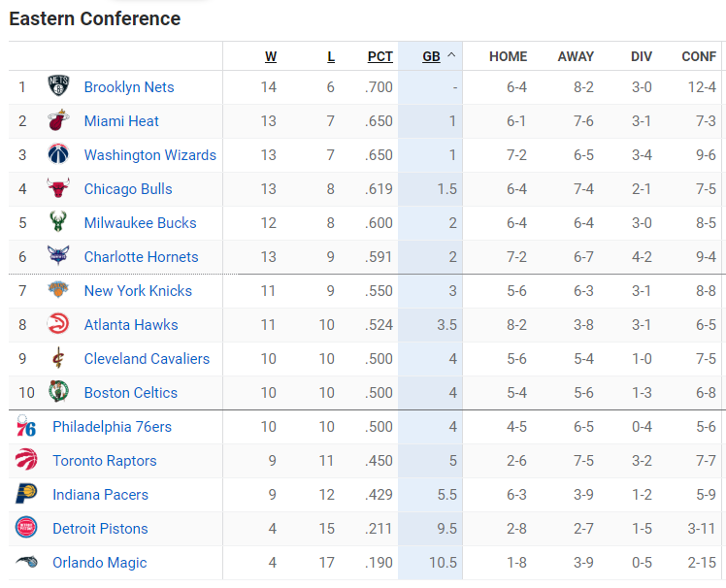
Task: Click the Toronto Raptors claw logo
Action: (x=26, y=459)
